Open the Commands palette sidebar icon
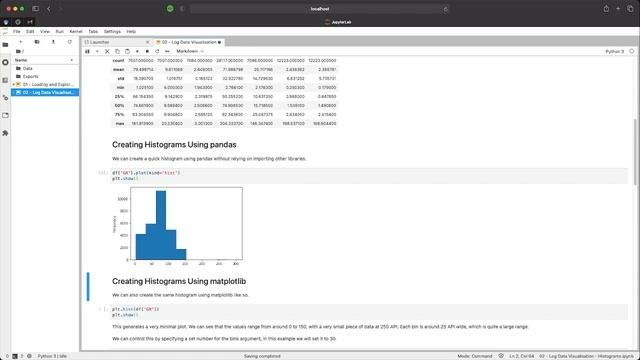 click(5, 80)
